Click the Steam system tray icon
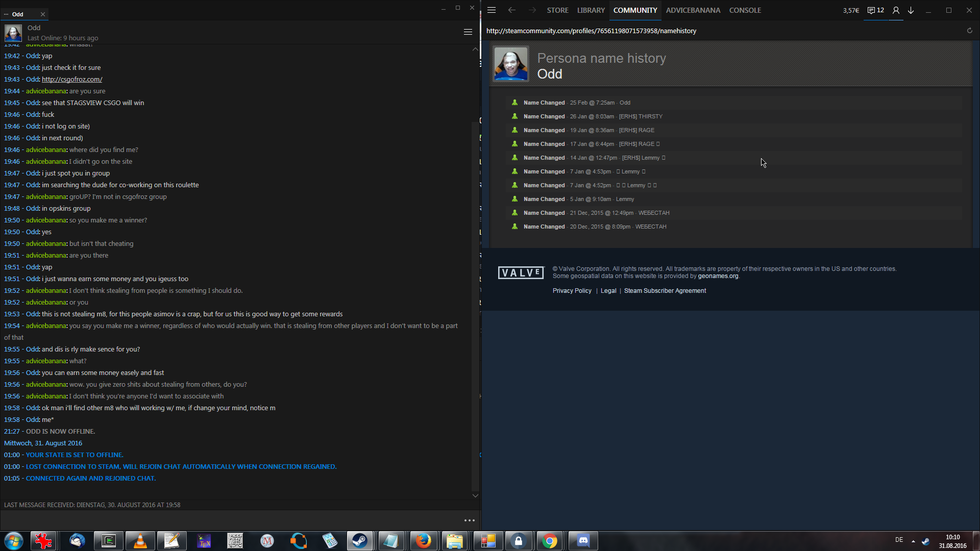 tap(925, 541)
